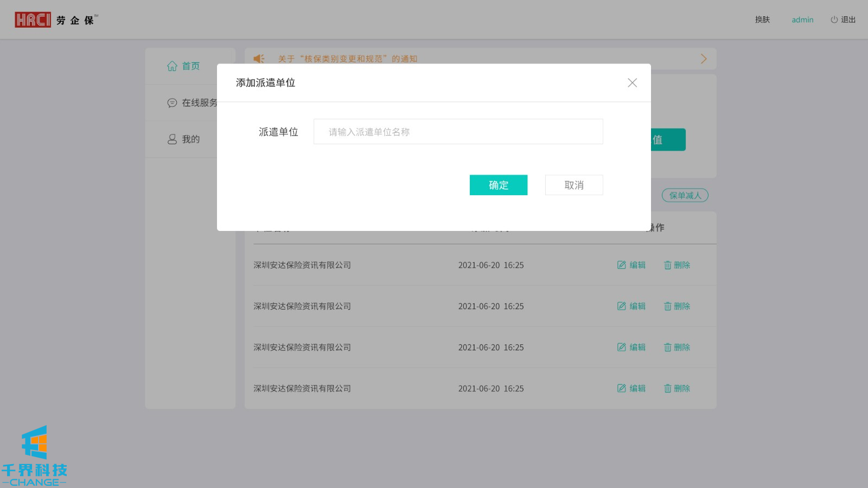Open the 首页 sidebar menu item
The width and height of the screenshot is (868, 488).
[x=190, y=66]
